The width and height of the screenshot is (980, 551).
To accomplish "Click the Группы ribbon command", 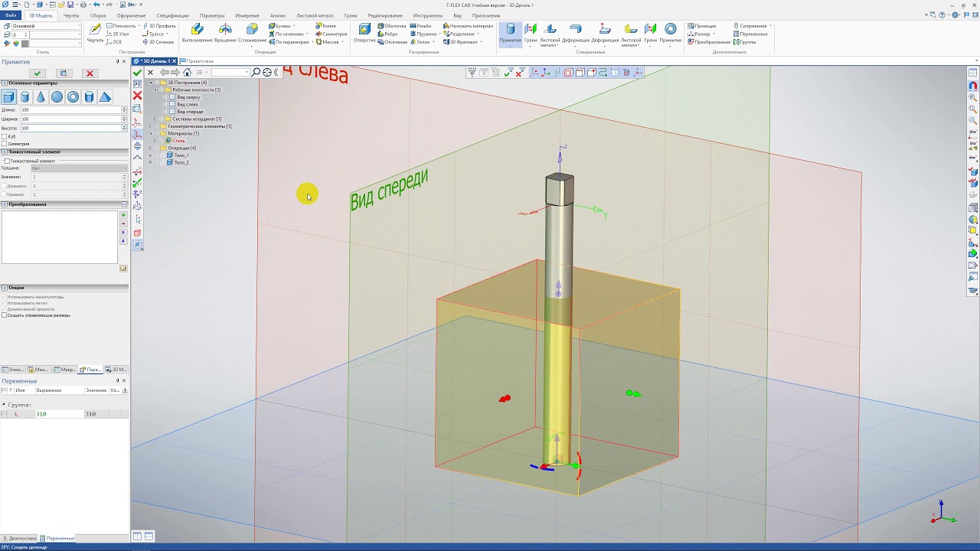I will pyautogui.click(x=745, y=42).
